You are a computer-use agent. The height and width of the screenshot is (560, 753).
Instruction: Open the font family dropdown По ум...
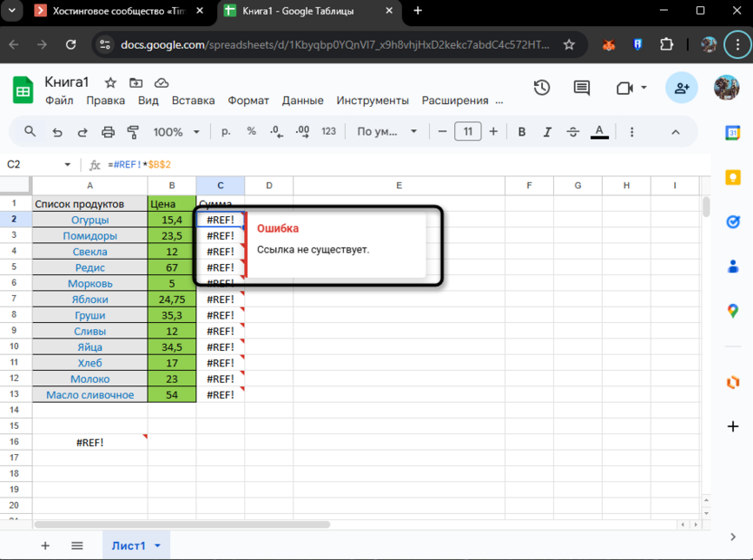[386, 131]
